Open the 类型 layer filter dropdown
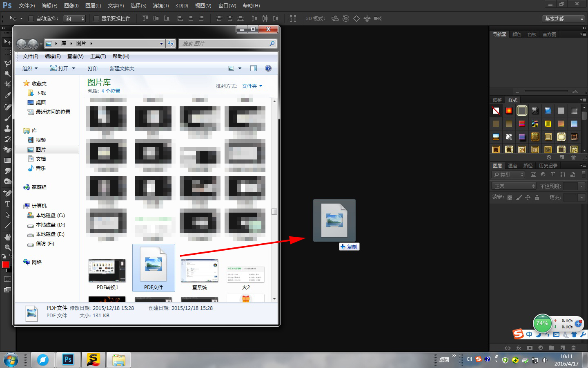Image resolution: width=588 pixels, height=368 pixels. [508, 175]
